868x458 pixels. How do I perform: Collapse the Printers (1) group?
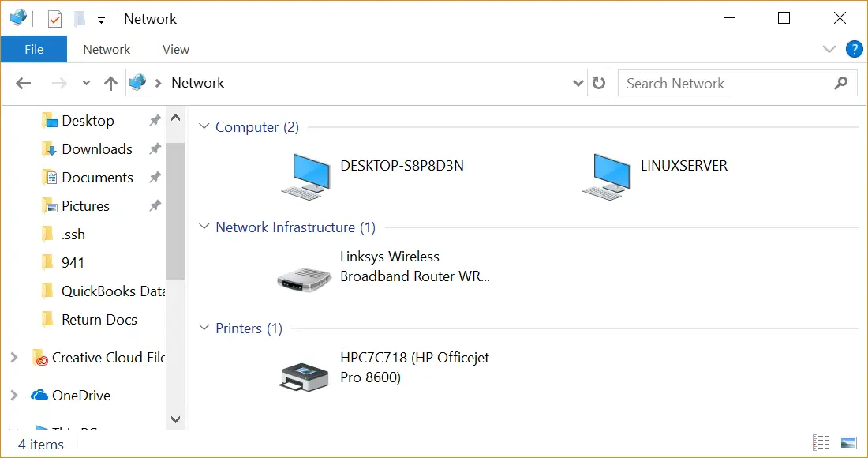click(x=204, y=328)
